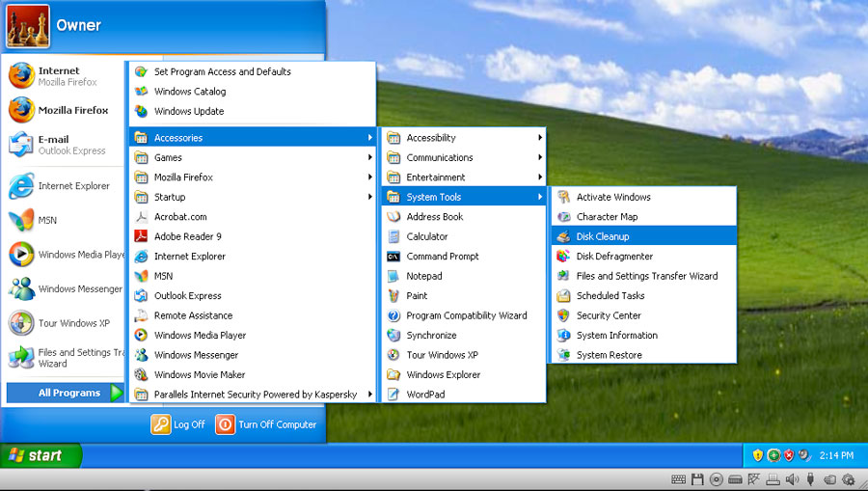Click the Address Book icon

point(393,216)
